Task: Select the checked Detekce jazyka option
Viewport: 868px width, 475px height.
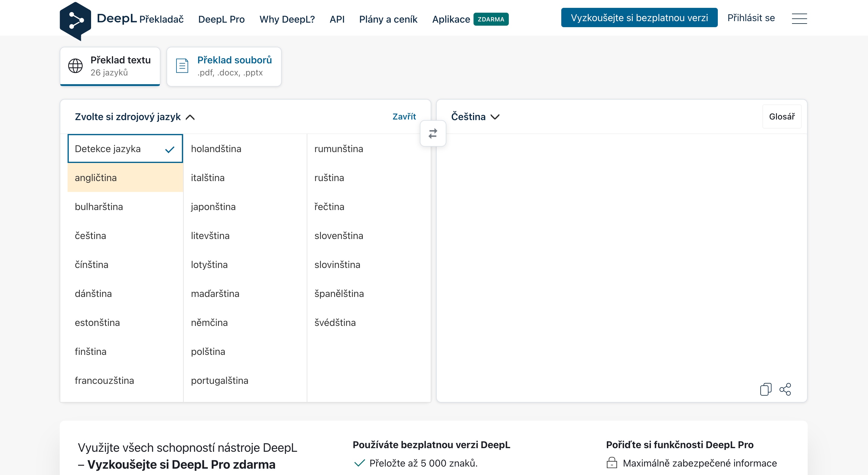Action: coord(125,149)
